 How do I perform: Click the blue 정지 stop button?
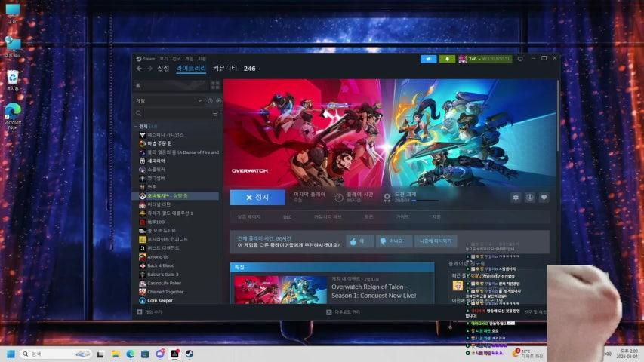coord(257,197)
